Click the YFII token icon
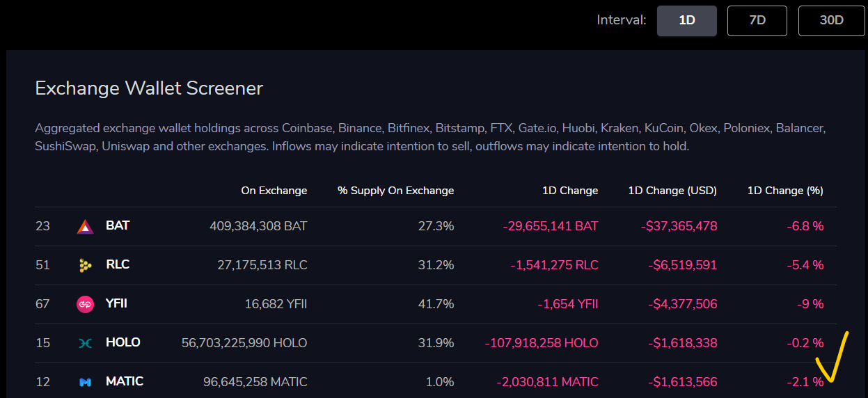Screen dimensions: 868x398 tap(85, 304)
